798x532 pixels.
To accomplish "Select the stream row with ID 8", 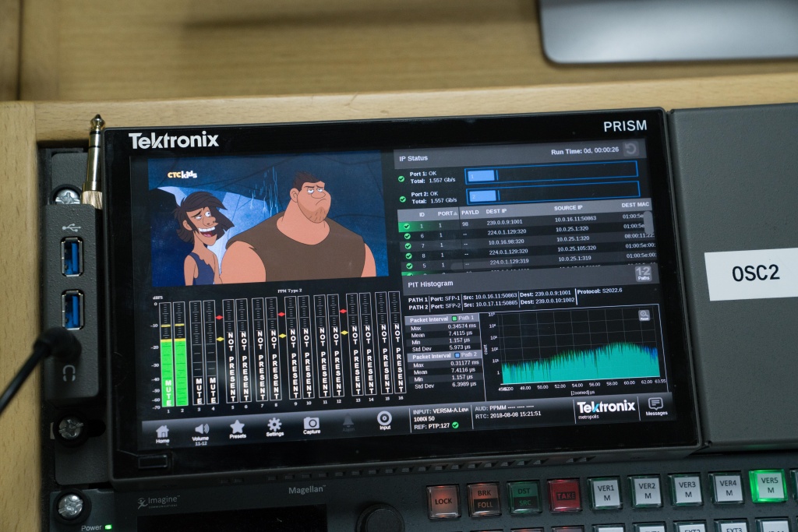I will click(x=528, y=253).
